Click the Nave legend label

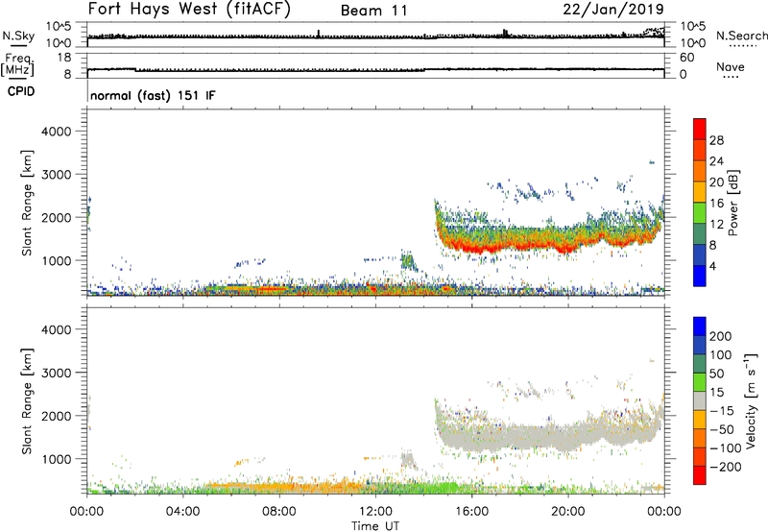tap(731, 66)
